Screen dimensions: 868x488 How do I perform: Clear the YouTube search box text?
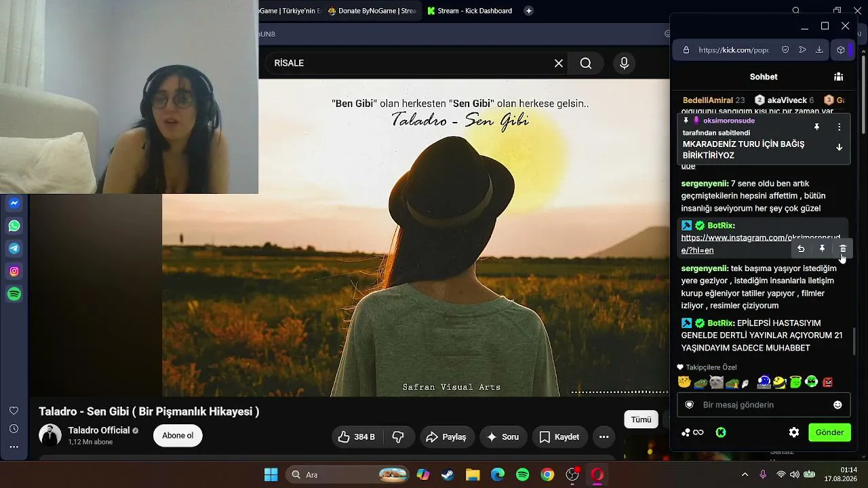(x=559, y=63)
